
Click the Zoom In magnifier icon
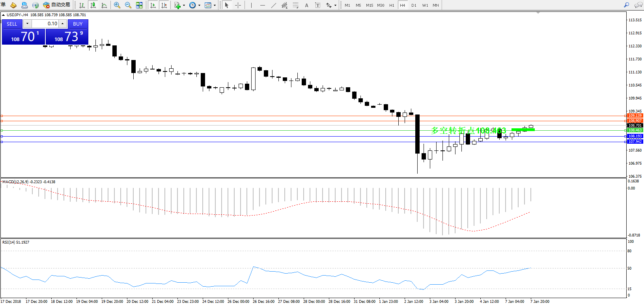117,5
